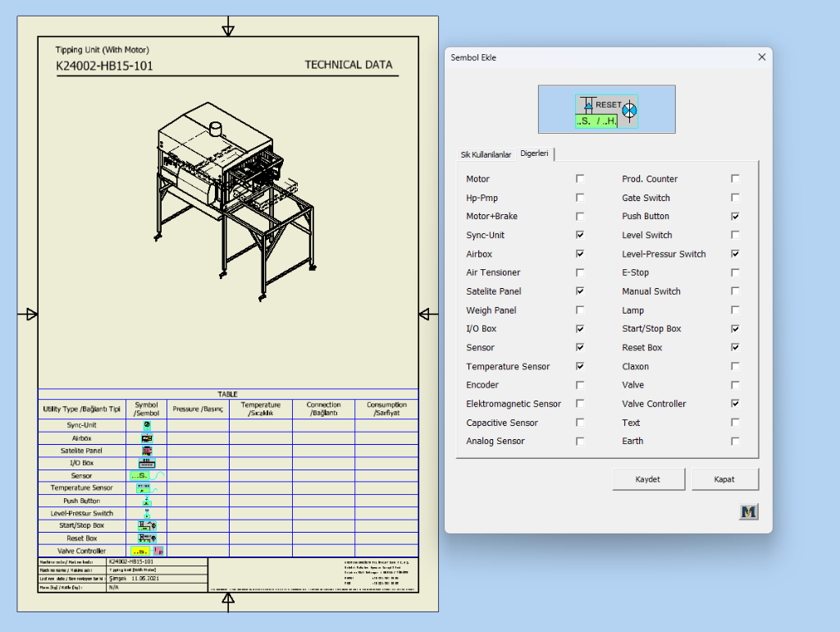Viewport: 840px width, 632px height.
Task: Click the Sync-Unit symbol in the table
Action: pos(147,425)
